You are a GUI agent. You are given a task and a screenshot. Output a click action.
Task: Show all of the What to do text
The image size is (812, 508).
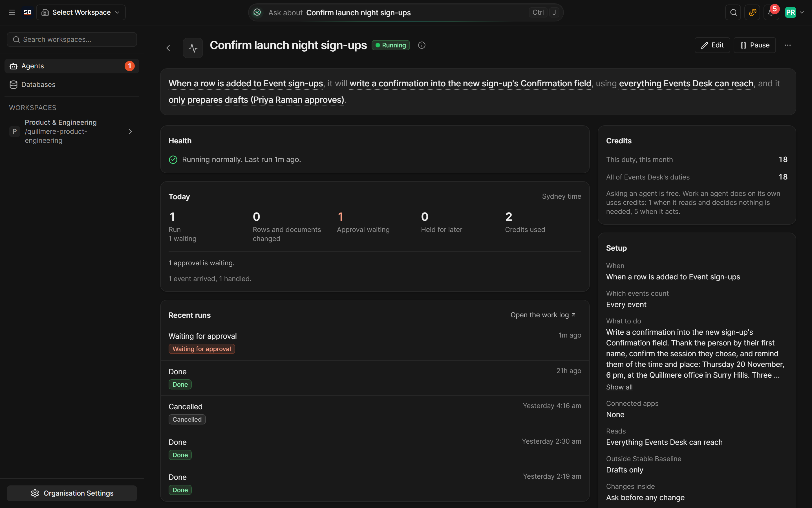click(x=619, y=387)
